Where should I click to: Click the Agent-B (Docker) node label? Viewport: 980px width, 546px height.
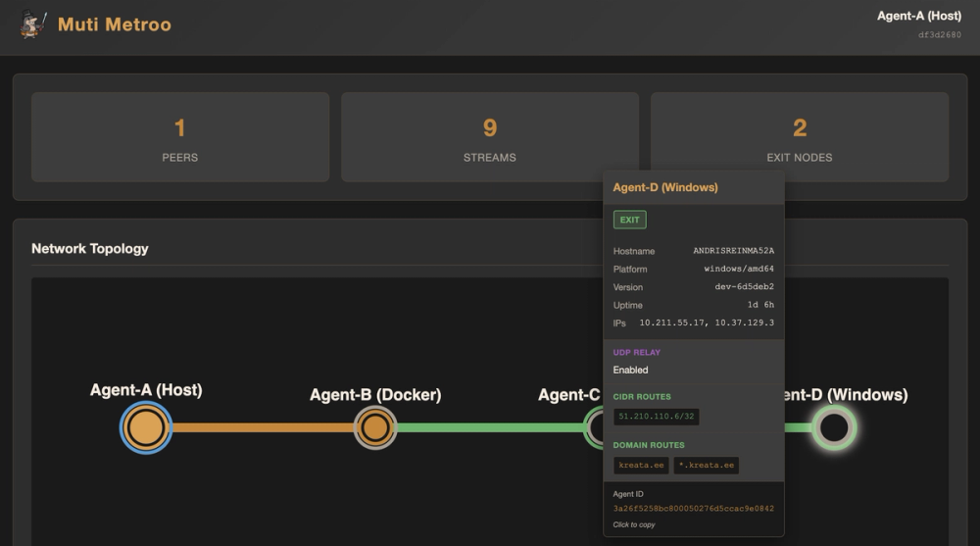coord(375,395)
